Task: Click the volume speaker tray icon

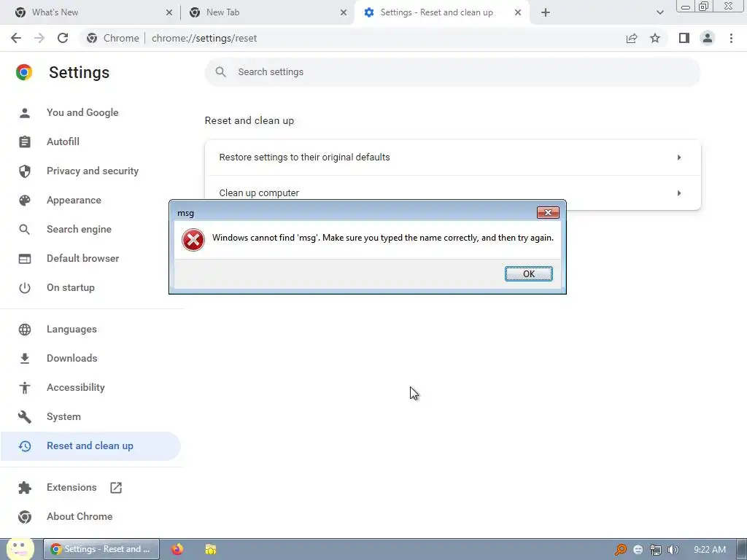Action: [x=673, y=550]
